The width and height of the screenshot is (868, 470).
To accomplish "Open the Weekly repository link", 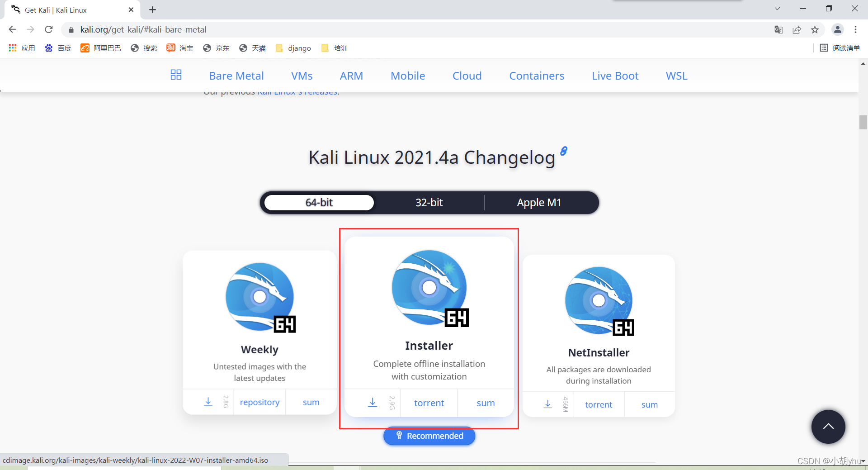I will 259,402.
